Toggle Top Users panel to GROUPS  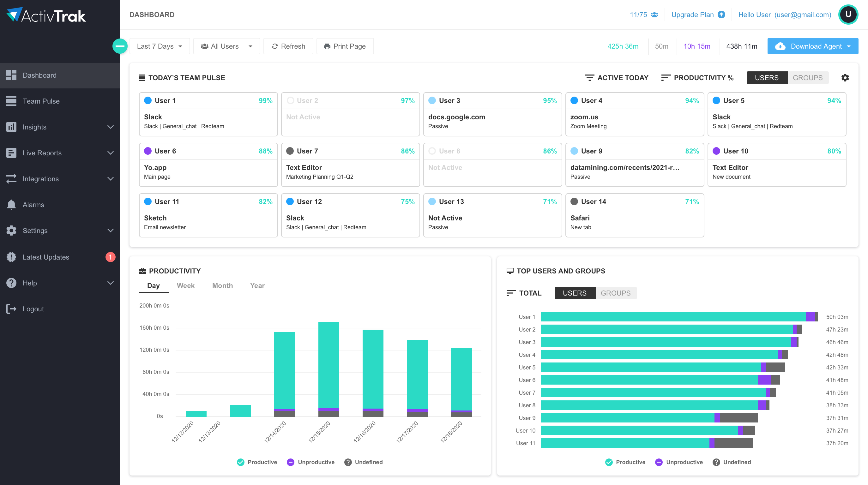616,293
